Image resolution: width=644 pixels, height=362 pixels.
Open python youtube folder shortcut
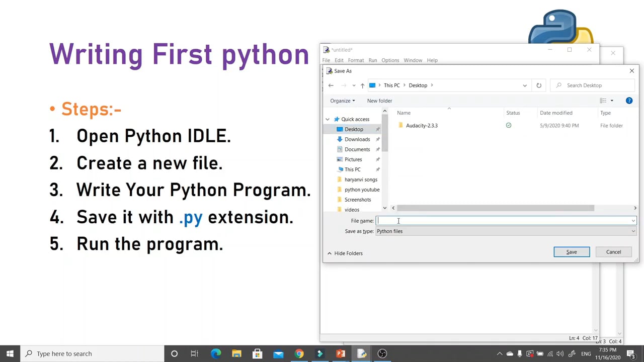click(362, 190)
